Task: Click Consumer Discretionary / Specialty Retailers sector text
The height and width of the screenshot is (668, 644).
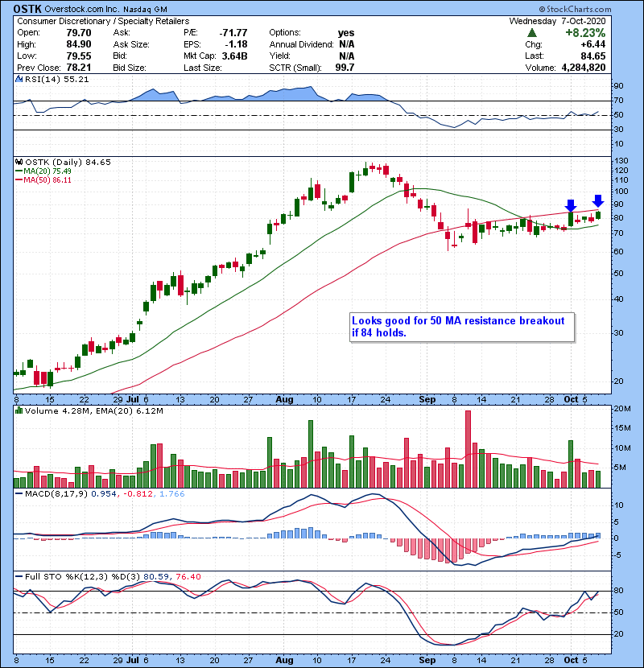Action: click(x=103, y=21)
